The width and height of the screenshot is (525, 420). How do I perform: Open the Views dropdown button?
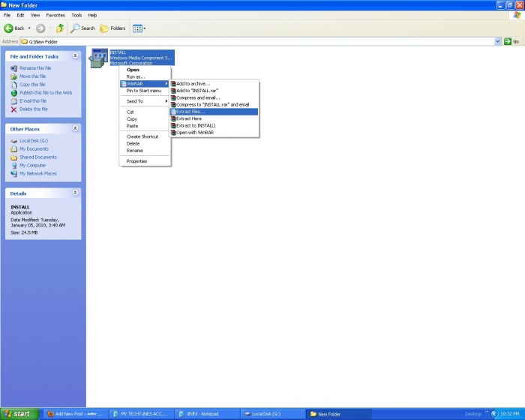coord(139,28)
